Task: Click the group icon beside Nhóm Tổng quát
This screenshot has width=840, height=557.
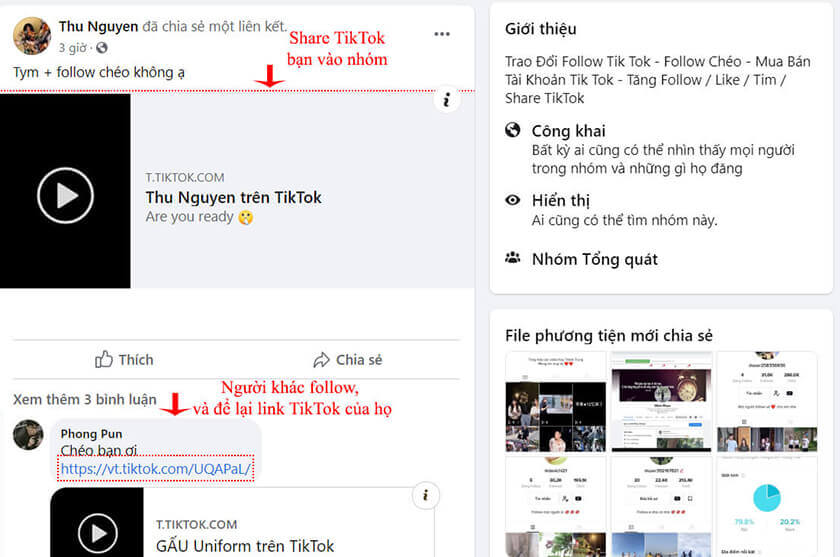Action: tap(513, 258)
